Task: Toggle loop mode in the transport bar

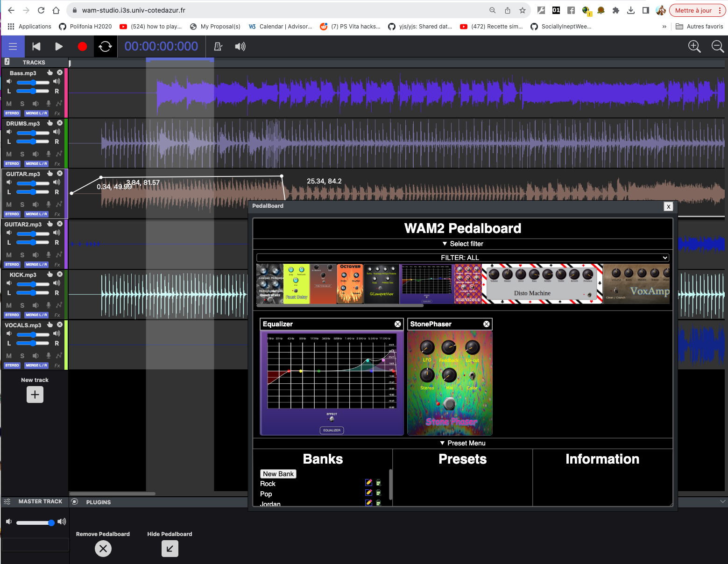Action: pyautogui.click(x=106, y=46)
